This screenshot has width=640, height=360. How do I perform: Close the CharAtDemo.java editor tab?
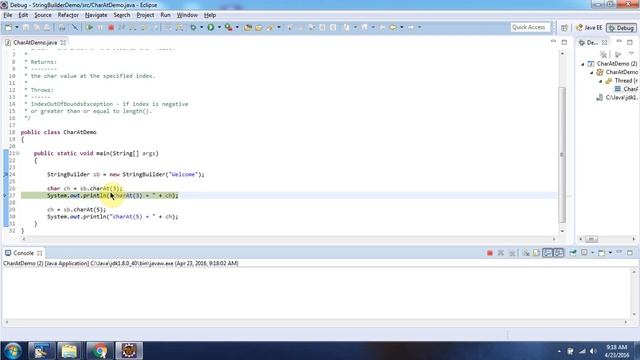point(63,42)
